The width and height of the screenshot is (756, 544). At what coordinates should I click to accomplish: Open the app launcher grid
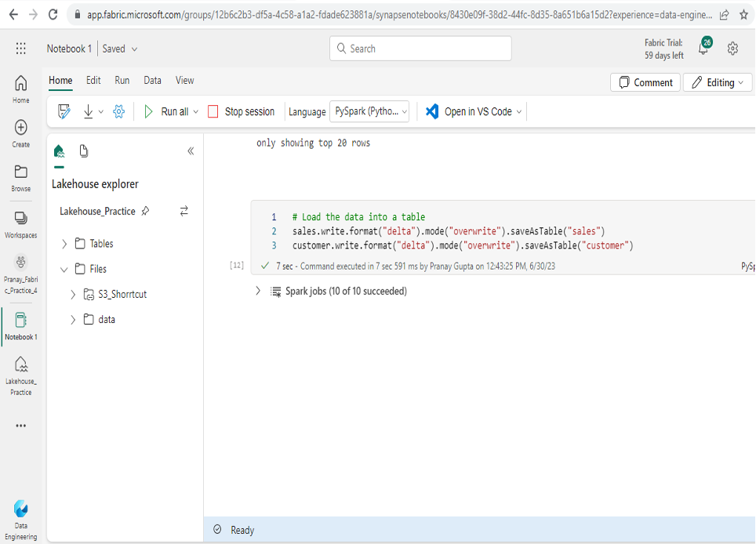20,48
